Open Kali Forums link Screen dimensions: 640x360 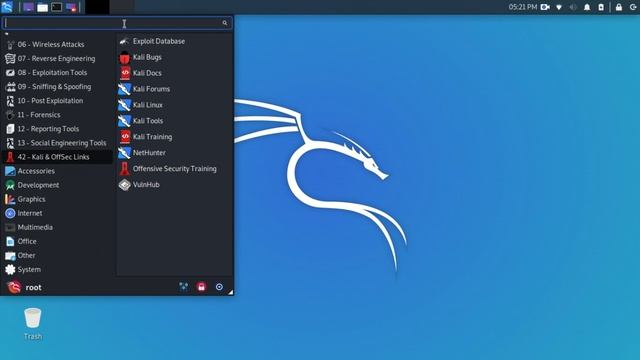(x=175, y=89)
